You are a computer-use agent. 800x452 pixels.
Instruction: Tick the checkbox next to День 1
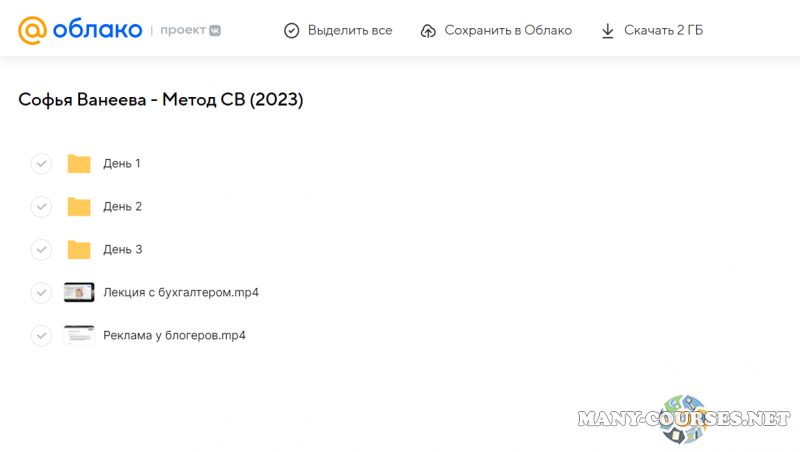pyautogui.click(x=41, y=164)
